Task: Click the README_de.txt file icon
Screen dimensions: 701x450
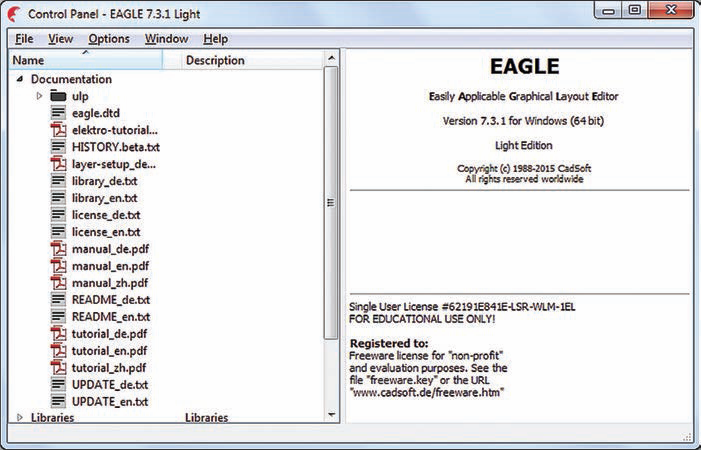Action: [x=58, y=299]
